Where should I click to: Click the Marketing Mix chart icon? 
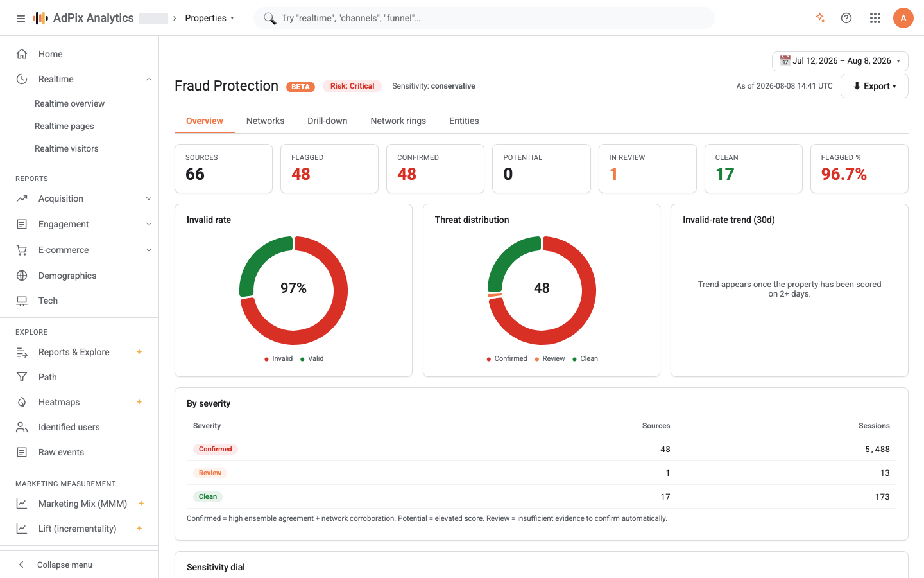tap(22, 504)
